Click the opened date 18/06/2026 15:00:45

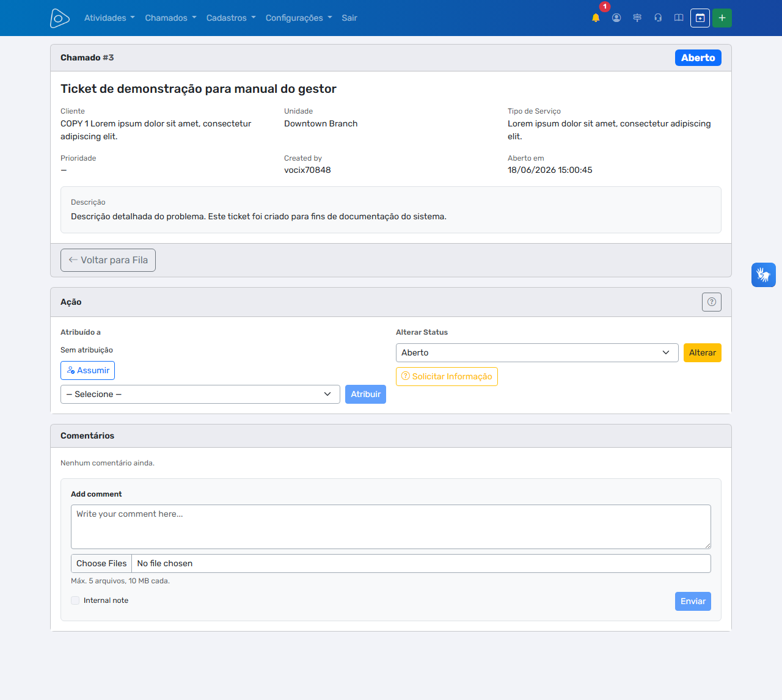pyautogui.click(x=550, y=170)
